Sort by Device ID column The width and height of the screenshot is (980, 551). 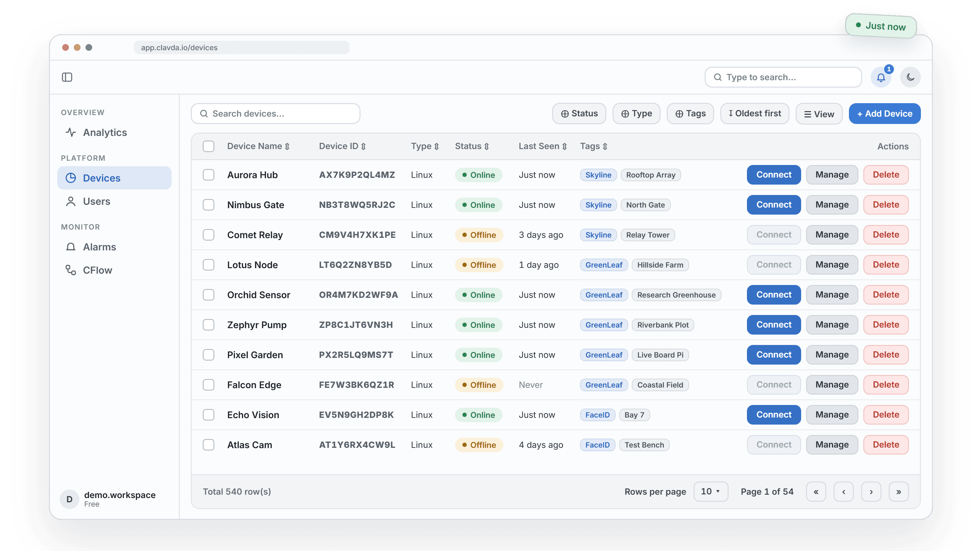(342, 146)
